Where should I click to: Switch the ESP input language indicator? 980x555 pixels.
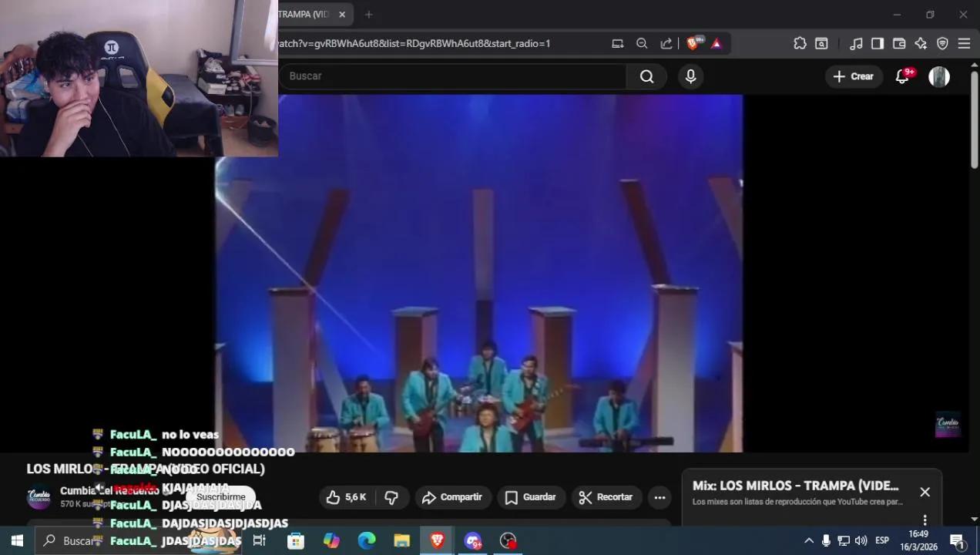pyautogui.click(x=882, y=540)
